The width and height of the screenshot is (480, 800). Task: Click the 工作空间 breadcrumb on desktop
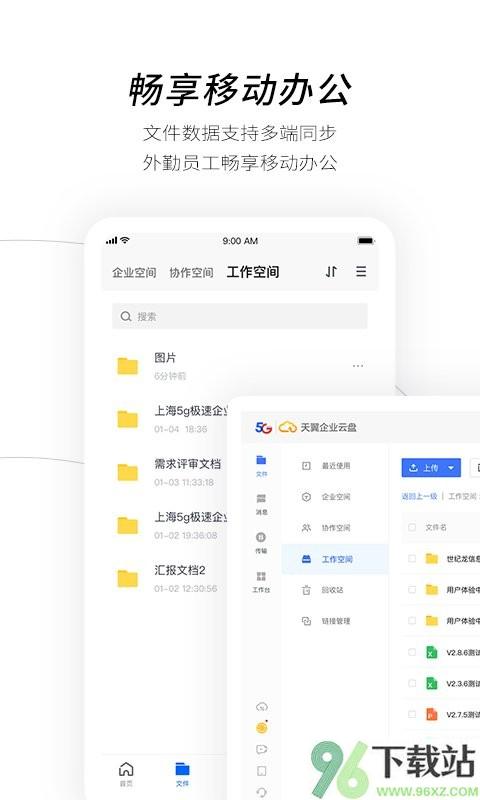coord(462,496)
